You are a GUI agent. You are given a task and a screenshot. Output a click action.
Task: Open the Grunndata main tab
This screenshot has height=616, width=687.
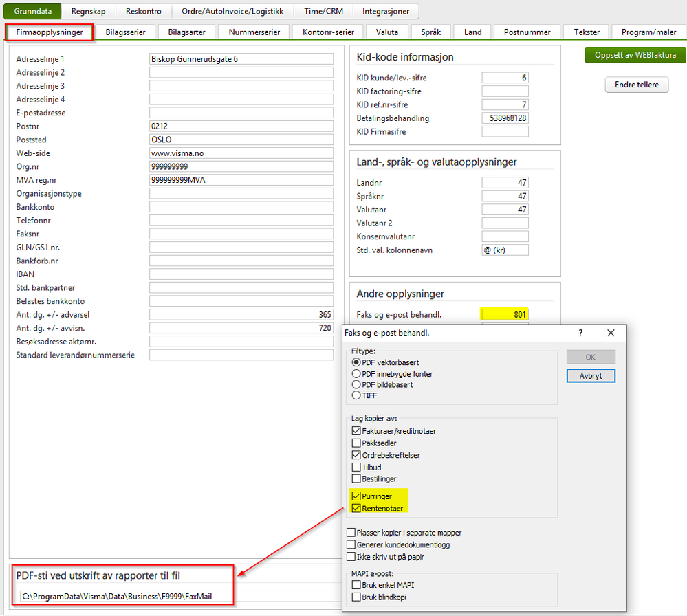point(32,12)
